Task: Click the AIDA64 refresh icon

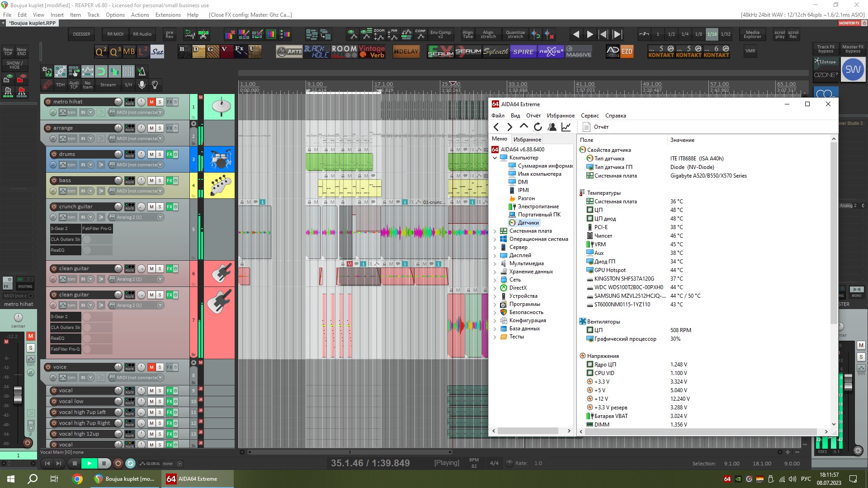Action: pyautogui.click(x=538, y=127)
